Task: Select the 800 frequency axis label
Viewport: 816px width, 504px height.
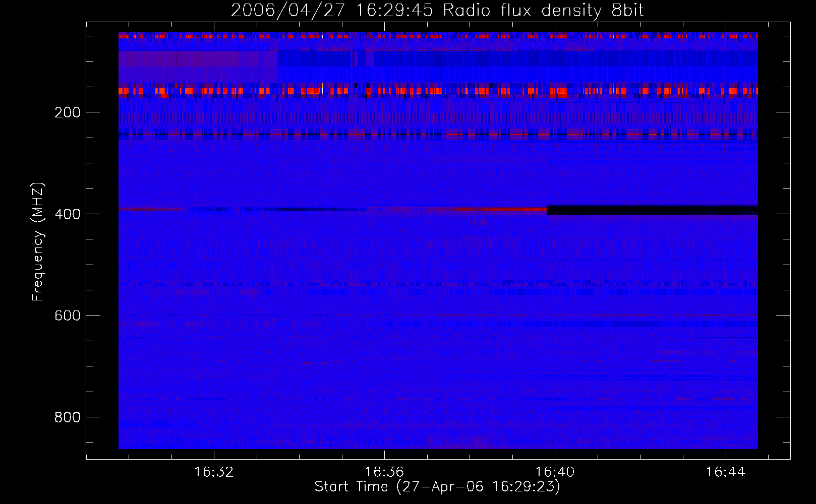Action: (68, 417)
